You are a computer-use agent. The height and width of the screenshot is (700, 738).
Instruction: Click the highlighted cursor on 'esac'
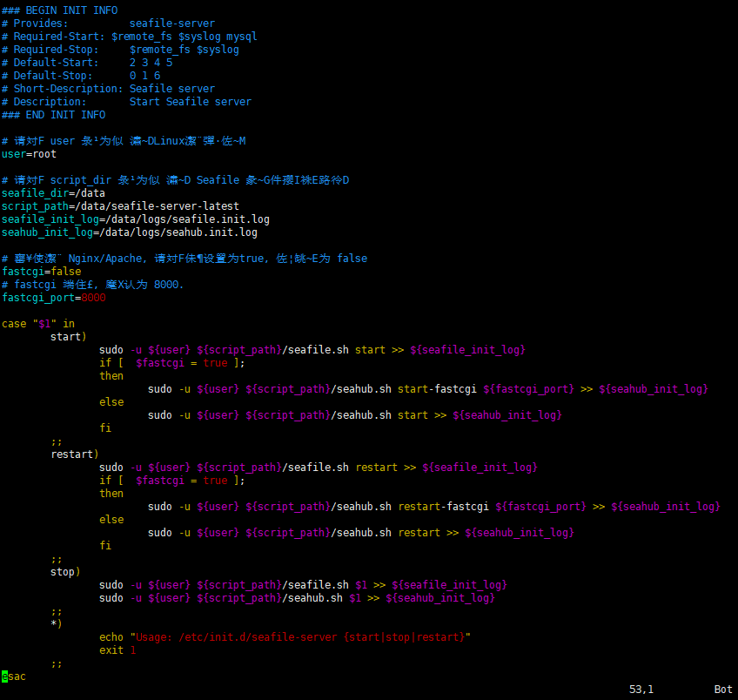coord(4,676)
